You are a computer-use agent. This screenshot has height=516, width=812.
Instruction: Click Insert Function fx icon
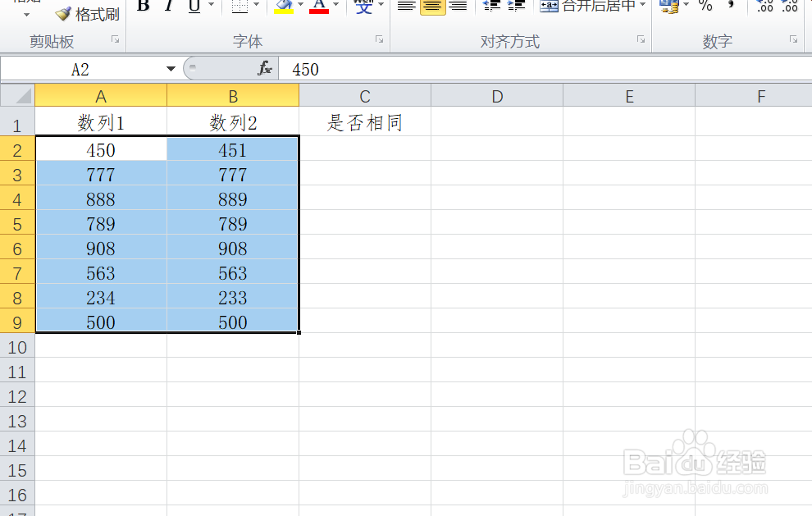point(265,68)
